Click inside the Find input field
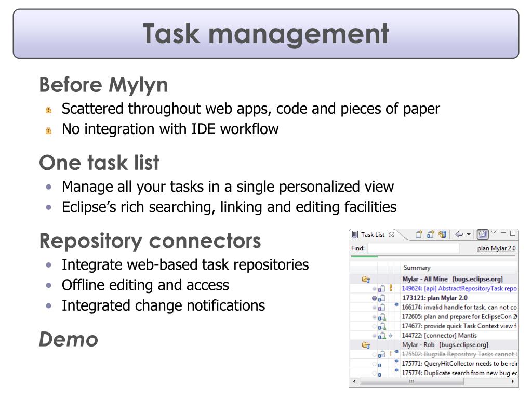Image resolution: width=532 pixels, height=399 pixels. [x=413, y=248]
